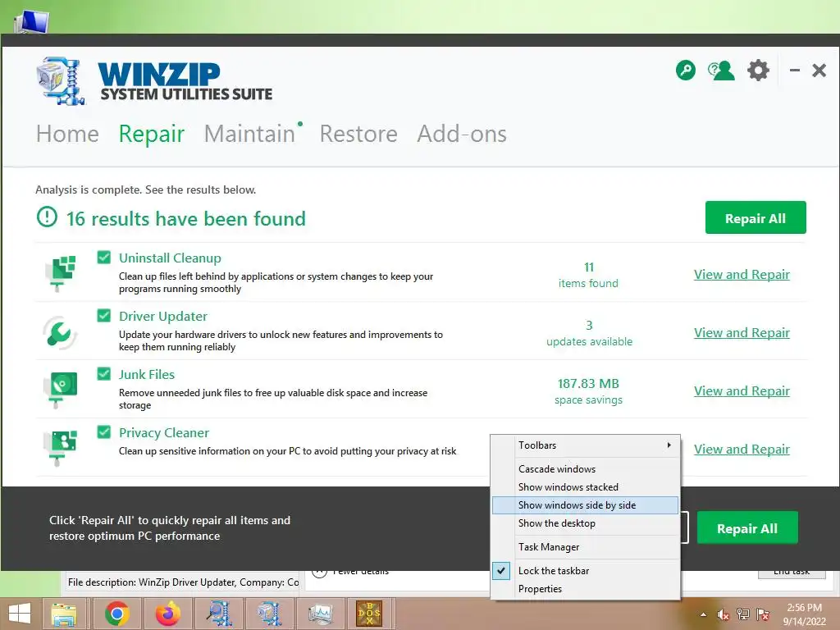Click the '11 items found' count
Image resolution: width=840 pixels, height=630 pixels.
(x=588, y=275)
